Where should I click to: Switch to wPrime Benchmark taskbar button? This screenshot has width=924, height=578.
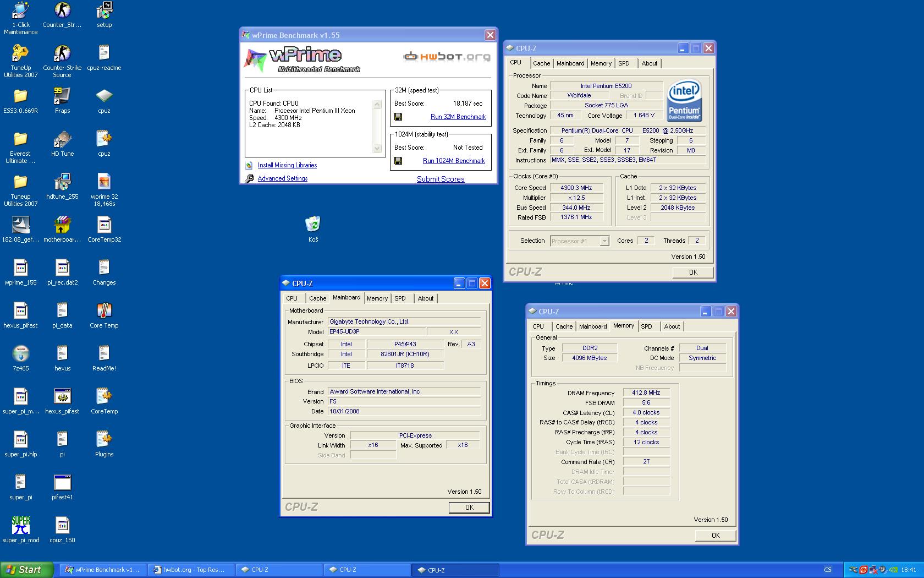[x=103, y=570]
